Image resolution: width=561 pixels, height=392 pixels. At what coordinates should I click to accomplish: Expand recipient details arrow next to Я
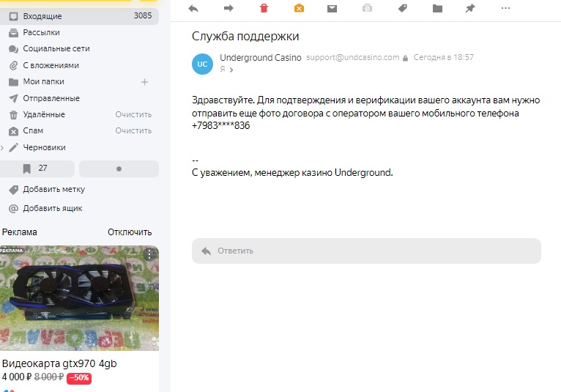pyautogui.click(x=231, y=70)
